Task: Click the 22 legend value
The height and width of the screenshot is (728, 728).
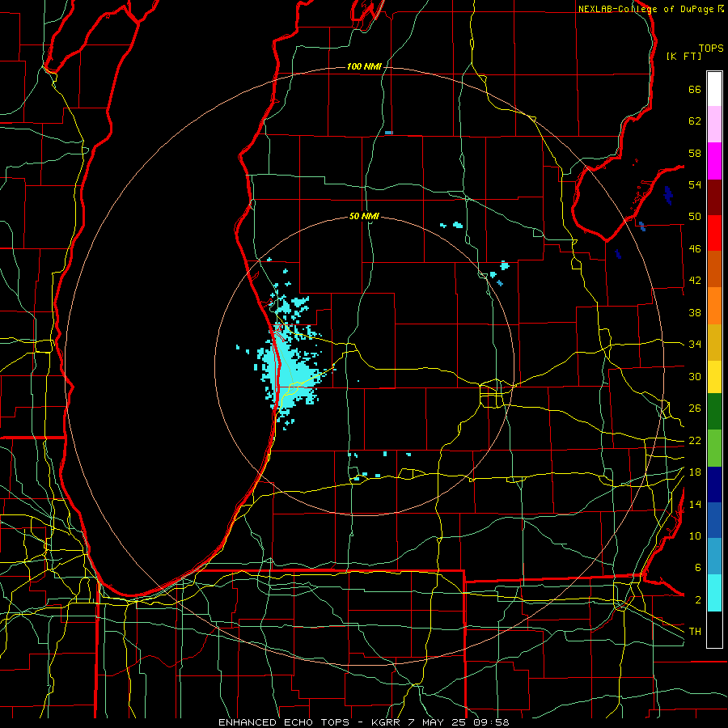Action: click(695, 441)
